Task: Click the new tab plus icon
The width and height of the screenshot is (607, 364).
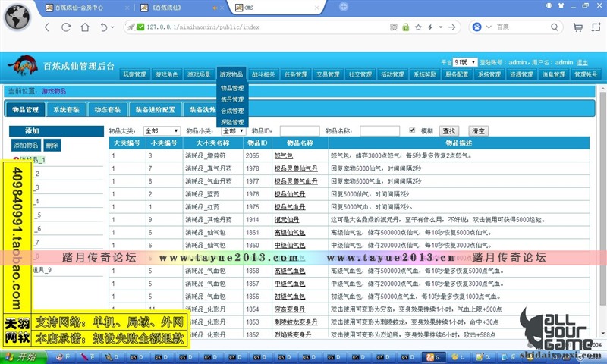Action: point(343,7)
